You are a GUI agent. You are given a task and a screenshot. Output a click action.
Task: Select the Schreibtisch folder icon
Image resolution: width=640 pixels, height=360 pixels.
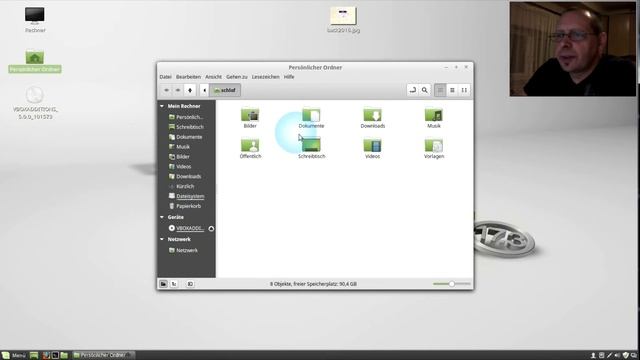pos(311,149)
